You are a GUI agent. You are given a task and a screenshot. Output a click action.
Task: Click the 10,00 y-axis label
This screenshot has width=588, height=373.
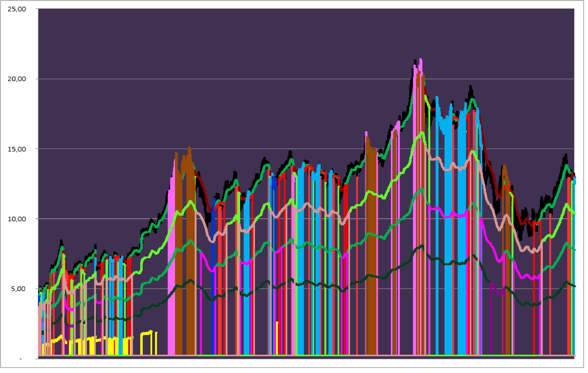coord(17,219)
